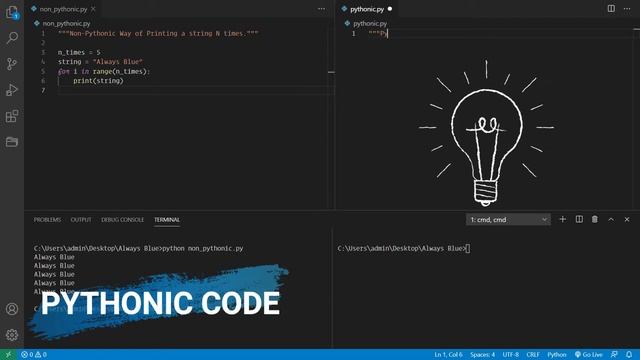640x360 pixels.
Task: Open the notifications bell in status bar
Action: 629,354
